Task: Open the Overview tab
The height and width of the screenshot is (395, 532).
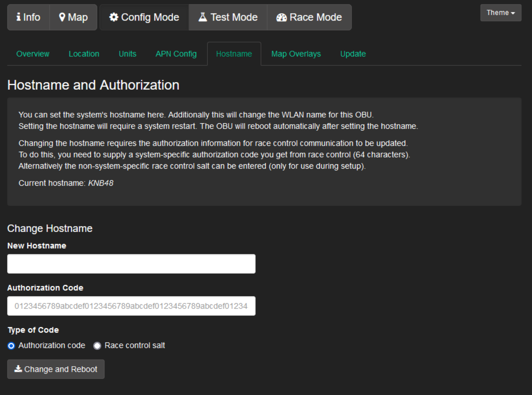Action: [33, 54]
